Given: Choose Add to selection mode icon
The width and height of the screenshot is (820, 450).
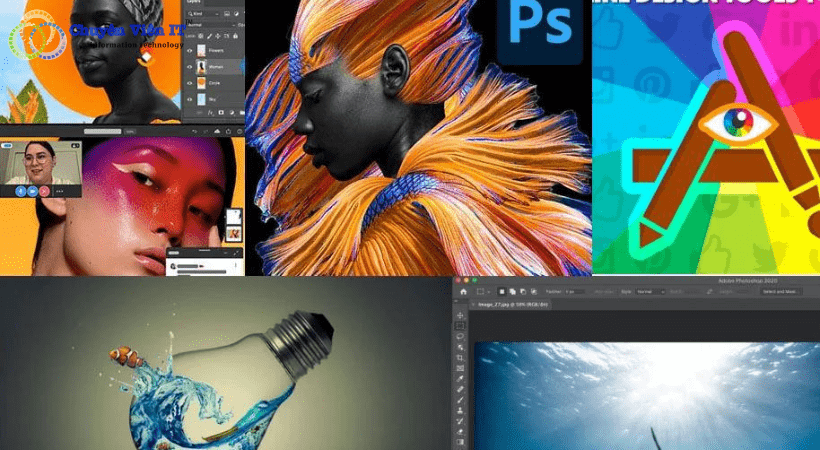Looking at the screenshot, I should (x=512, y=292).
